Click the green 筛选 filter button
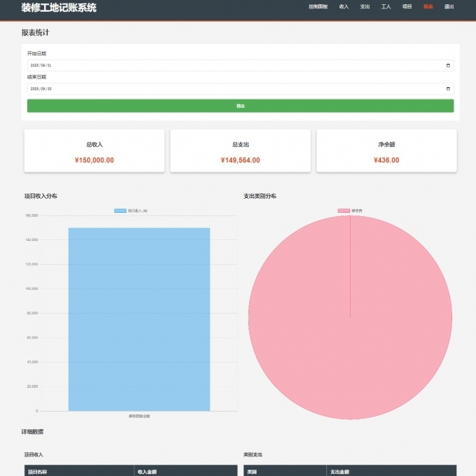The width and height of the screenshot is (476, 476). (240, 106)
